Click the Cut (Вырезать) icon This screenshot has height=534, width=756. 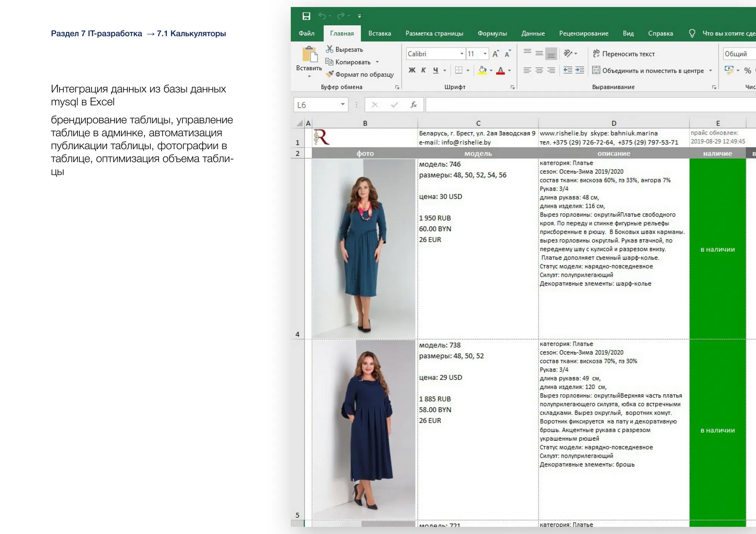pyautogui.click(x=329, y=49)
